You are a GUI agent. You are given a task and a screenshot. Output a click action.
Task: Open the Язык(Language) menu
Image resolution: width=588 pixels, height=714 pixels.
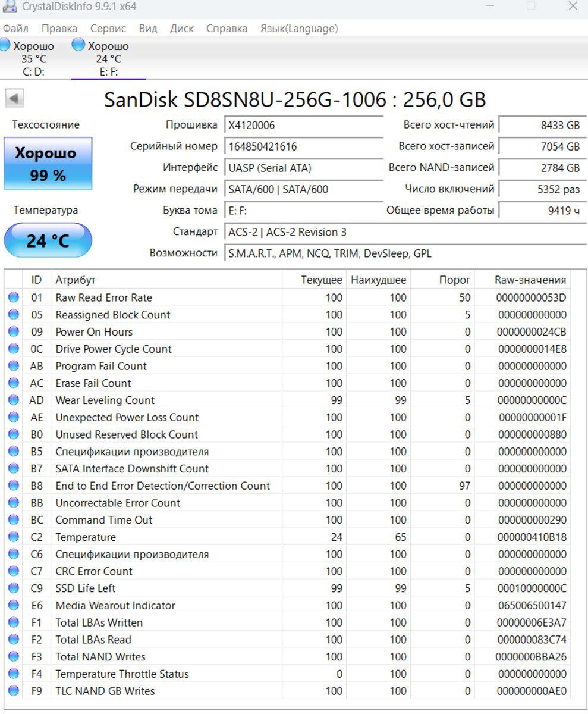tap(299, 29)
